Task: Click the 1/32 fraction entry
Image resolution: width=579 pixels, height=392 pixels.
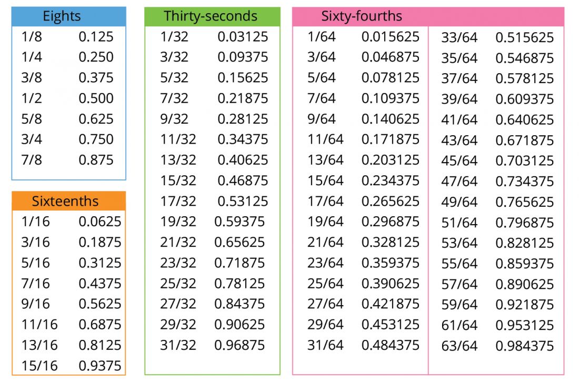Action: pos(174,36)
